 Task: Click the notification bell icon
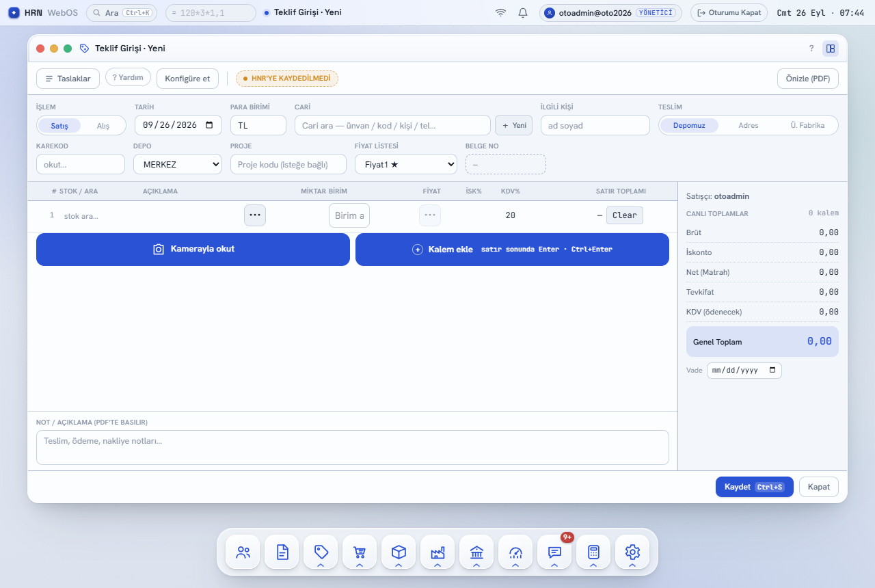523,12
